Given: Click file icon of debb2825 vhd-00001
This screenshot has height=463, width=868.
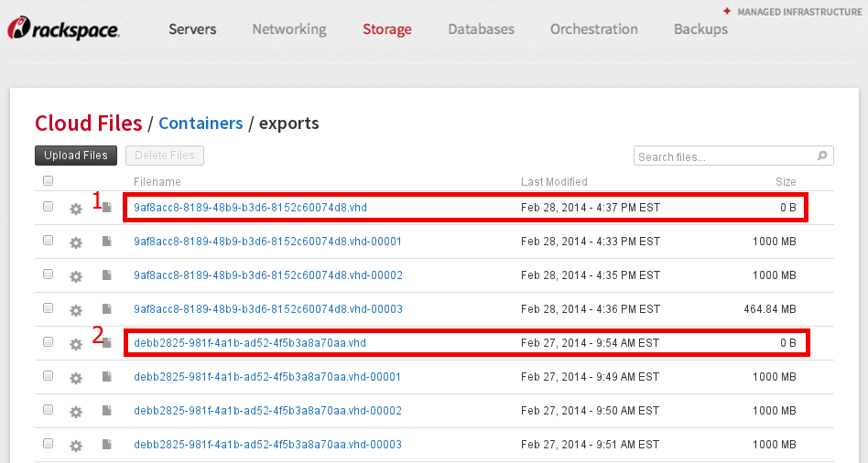Looking at the screenshot, I should pos(107,377).
